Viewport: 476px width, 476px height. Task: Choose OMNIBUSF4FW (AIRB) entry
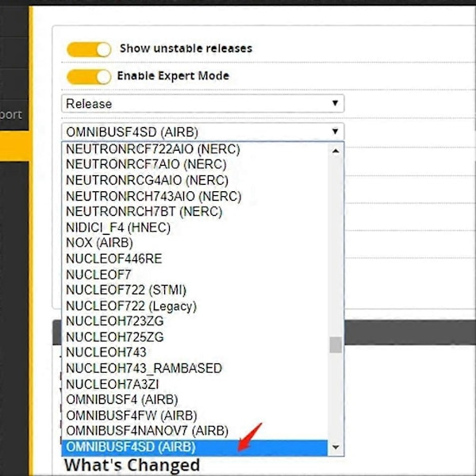pos(194,416)
